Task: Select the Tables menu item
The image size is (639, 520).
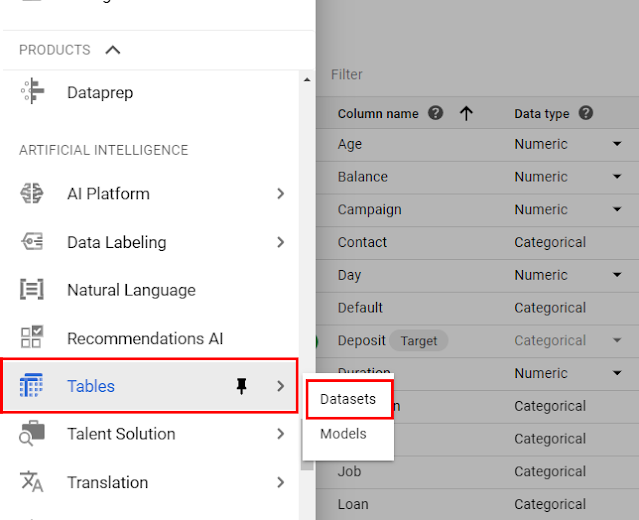Action: pyautogui.click(x=150, y=386)
